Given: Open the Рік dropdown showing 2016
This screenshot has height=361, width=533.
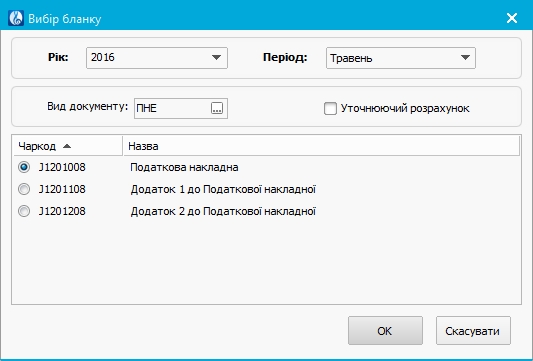Looking at the screenshot, I should click(x=157, y=58).
